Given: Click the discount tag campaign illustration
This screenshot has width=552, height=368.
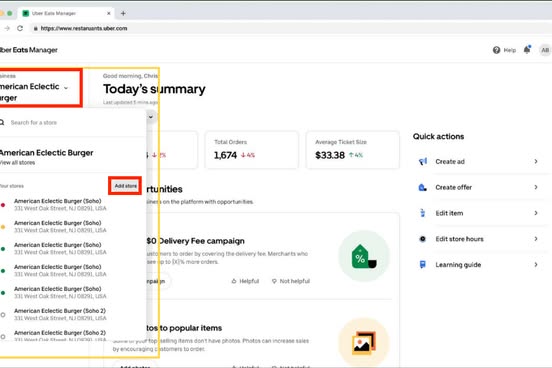Looking at the screenshot, I should click(364, 256).
